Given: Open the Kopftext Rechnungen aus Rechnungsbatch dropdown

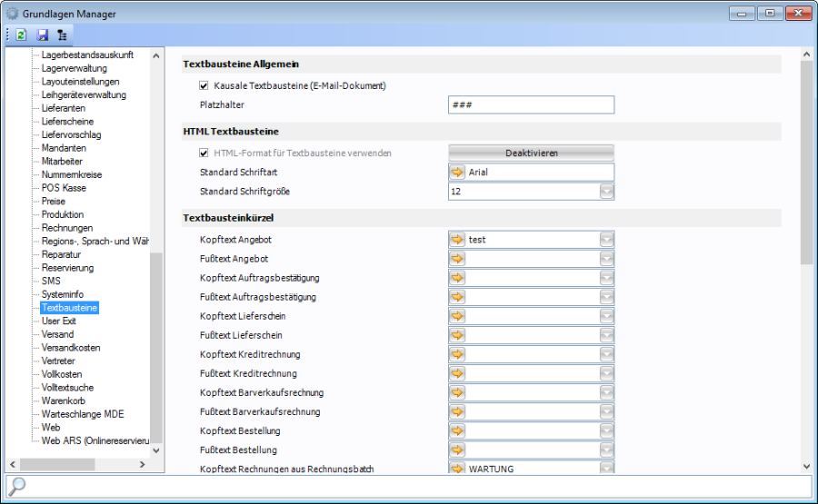Looking at the screenshot, I should [x=606, y=469].
